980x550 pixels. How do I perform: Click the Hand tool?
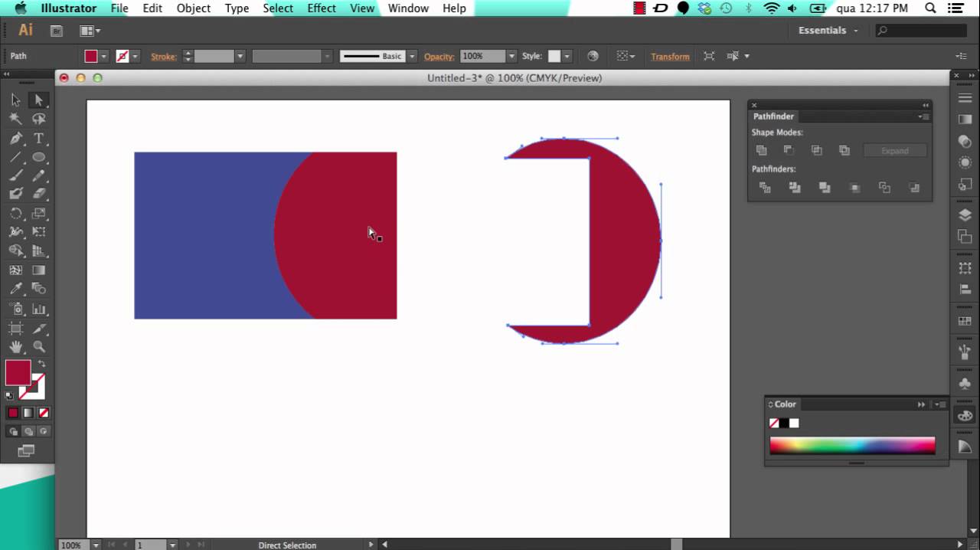coord(15,347)
